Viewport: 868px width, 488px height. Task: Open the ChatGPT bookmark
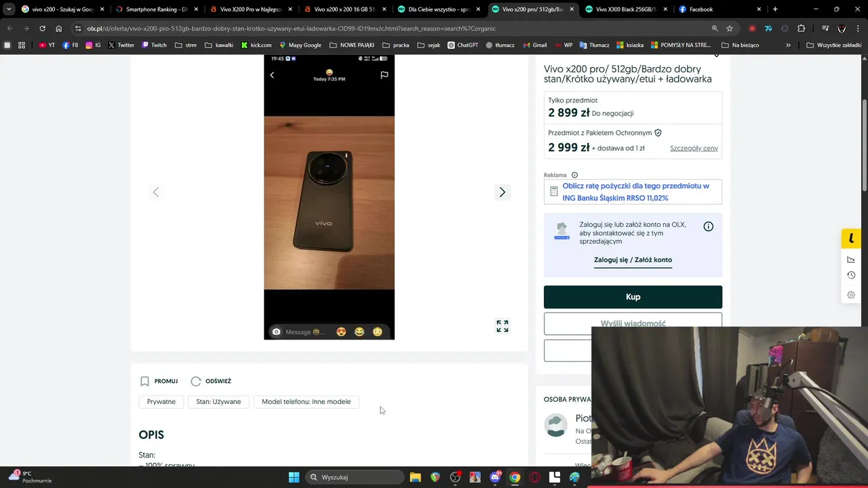tap(462, 45)
